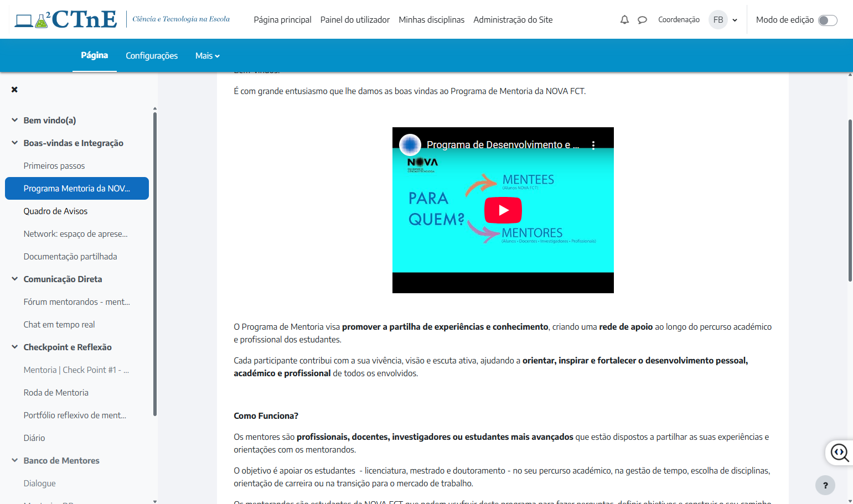Close the course index drawer

(x=14, y=90)
